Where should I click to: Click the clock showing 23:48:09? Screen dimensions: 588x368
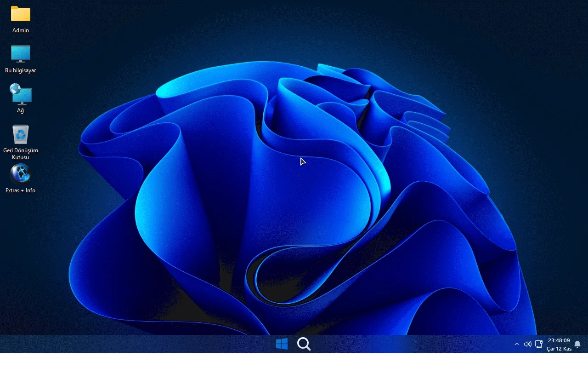(559, 340)
